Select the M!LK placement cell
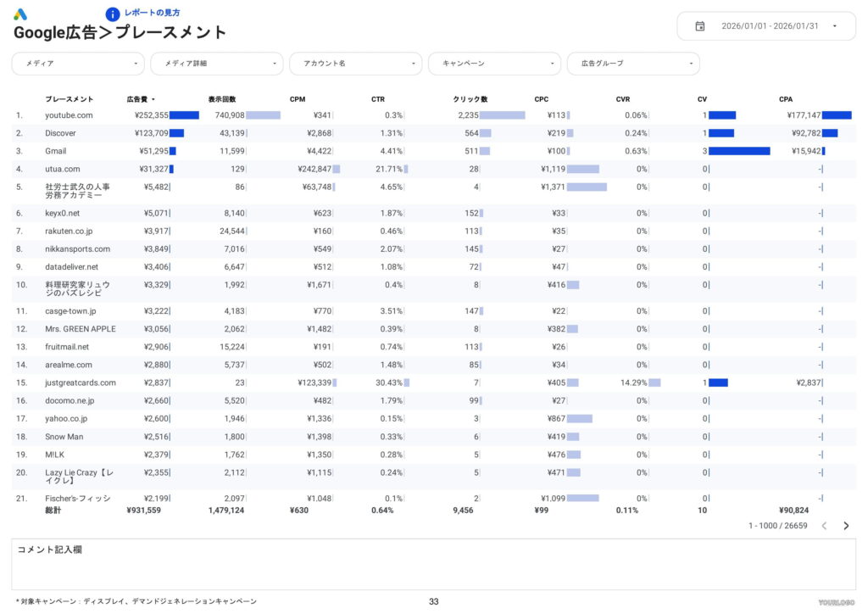868x614 pixels. pos(55,455)
